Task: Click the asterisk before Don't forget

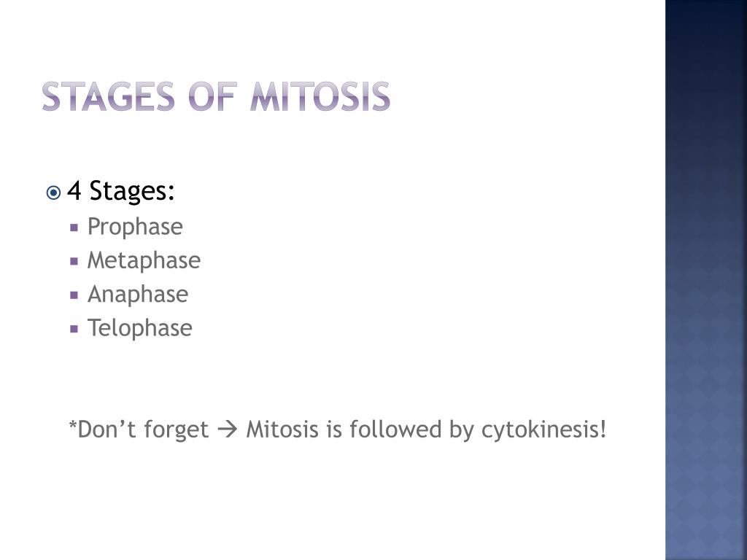Action: point(73,424)
